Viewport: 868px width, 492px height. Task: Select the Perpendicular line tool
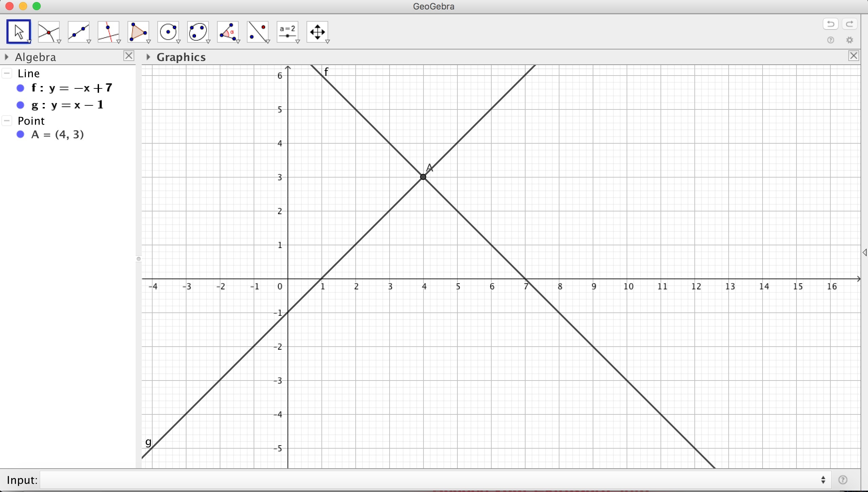108,32
